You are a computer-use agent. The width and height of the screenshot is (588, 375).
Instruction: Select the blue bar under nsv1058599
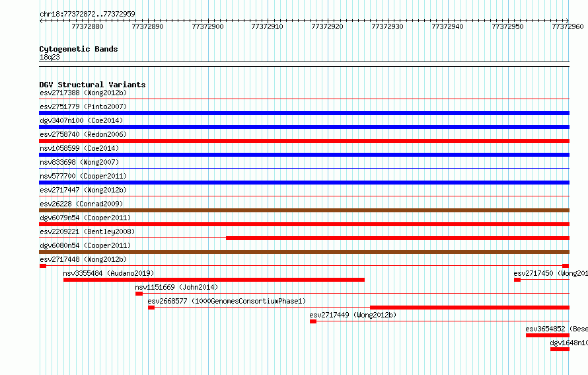[304, 155]
